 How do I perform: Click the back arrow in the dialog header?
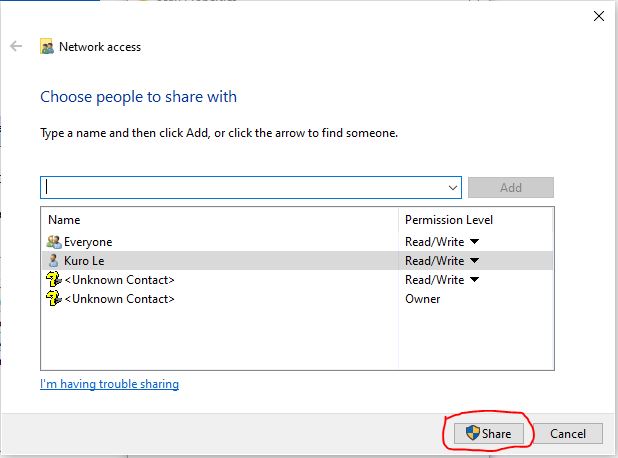tap(16, 46)
